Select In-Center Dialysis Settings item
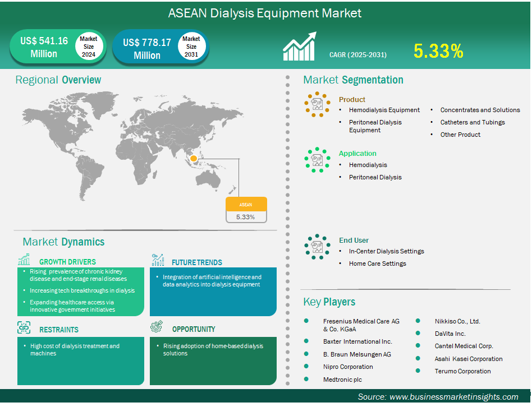The width and height of the screenshot is (532, 407). [x=386, y=252]
